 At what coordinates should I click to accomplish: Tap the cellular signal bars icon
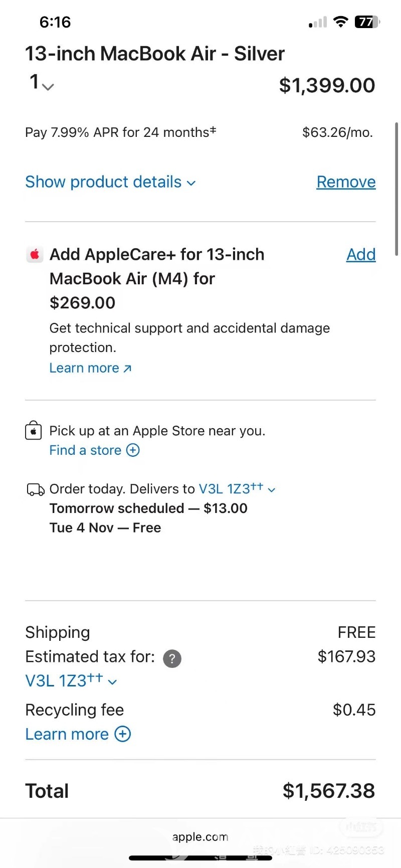(x=318, y=23)
